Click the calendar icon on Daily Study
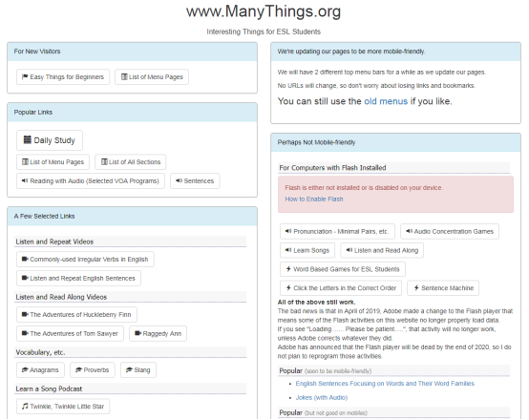Image resolution: width=529 pixels, height=420 pixels. [x=28, y=139]
